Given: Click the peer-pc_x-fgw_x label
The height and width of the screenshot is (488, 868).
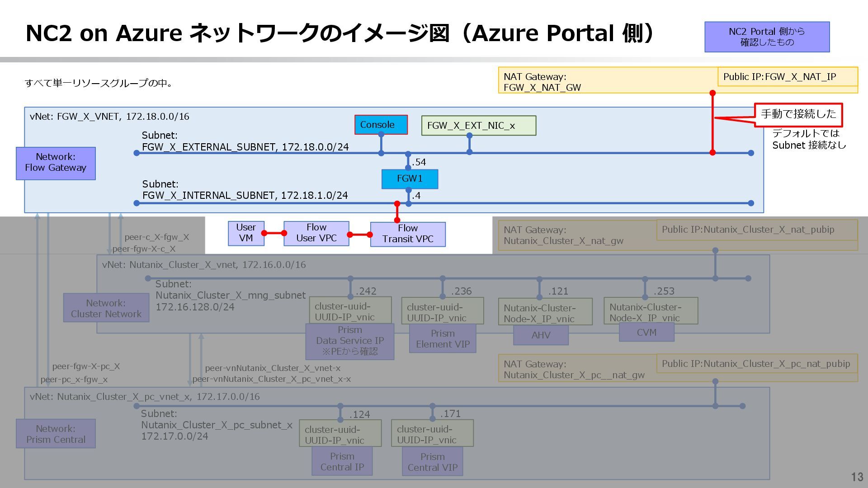Looking at the screenshot, I should 74,380.
